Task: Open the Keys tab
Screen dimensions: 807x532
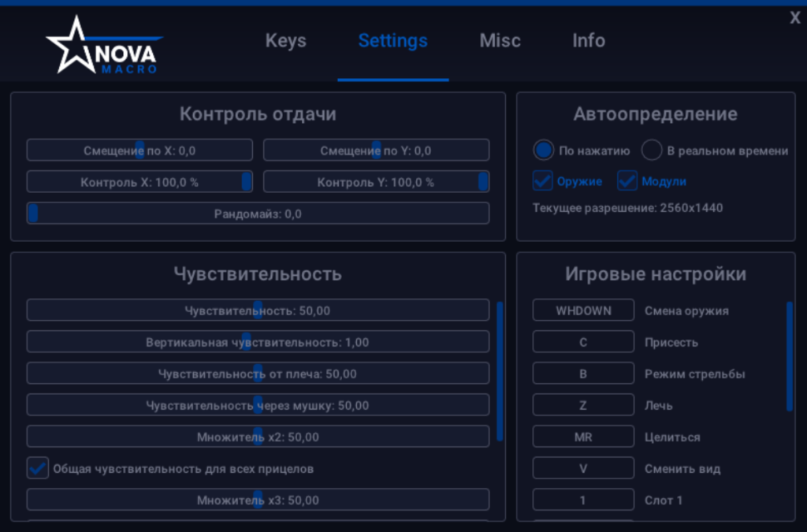Action: click(x=285, y=41)
